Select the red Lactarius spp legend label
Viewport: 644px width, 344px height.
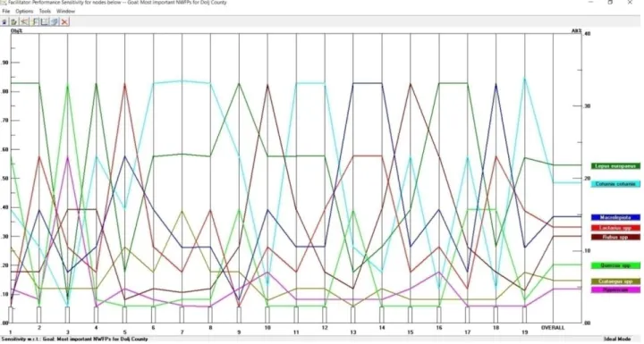pyautogui.click(x=615, y=228)
